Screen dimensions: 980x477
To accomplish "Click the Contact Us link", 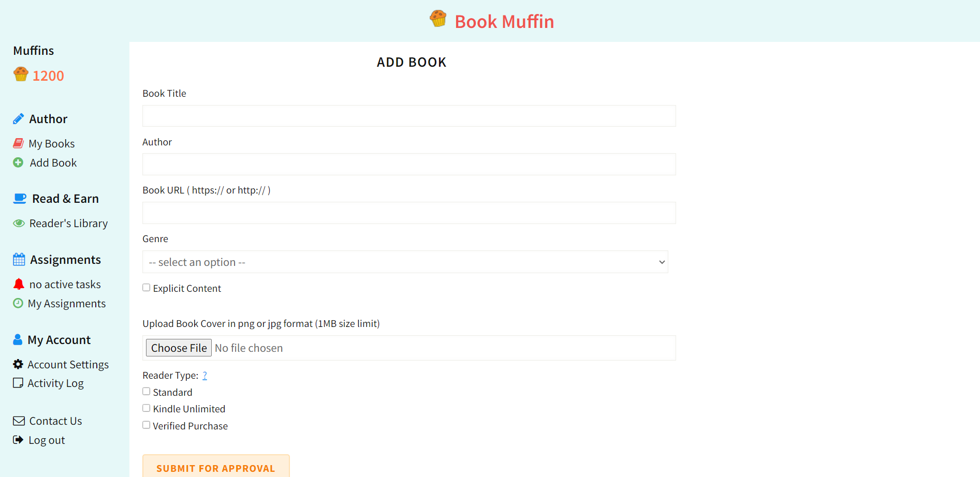I will [55, 421].
